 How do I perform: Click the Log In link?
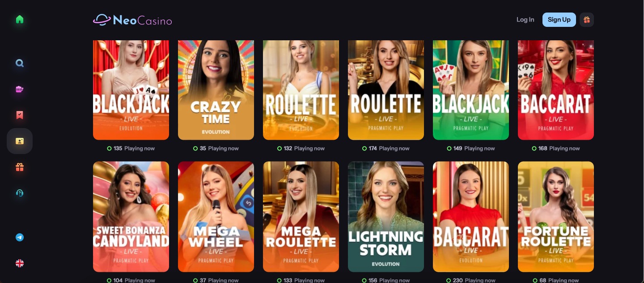point(525,20)
